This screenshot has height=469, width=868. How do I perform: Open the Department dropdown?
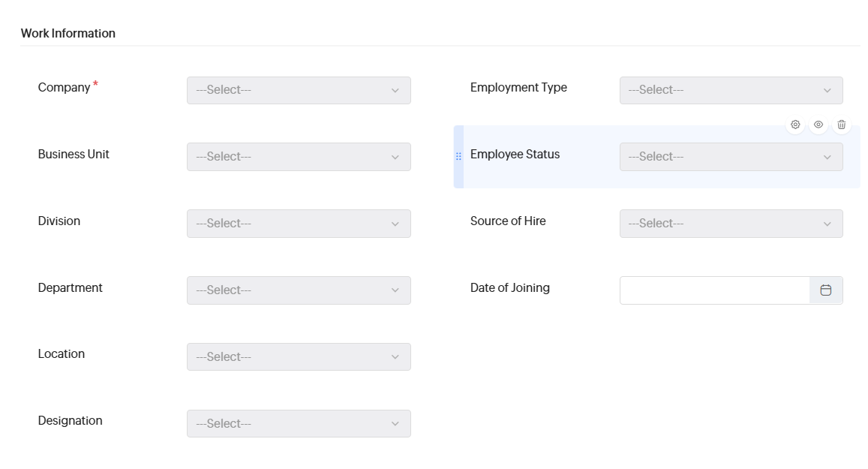click(299, 290)
